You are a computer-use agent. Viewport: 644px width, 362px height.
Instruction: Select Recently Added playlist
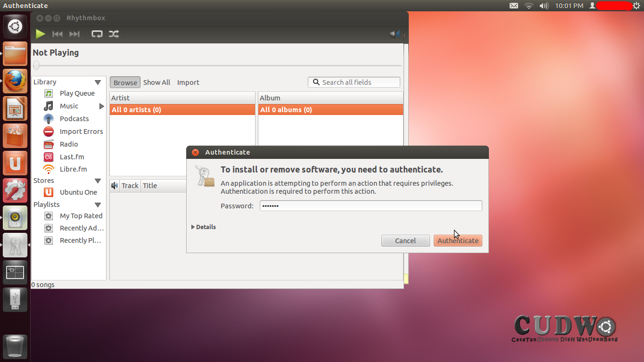pyautogui.click(x=82, y=228)
